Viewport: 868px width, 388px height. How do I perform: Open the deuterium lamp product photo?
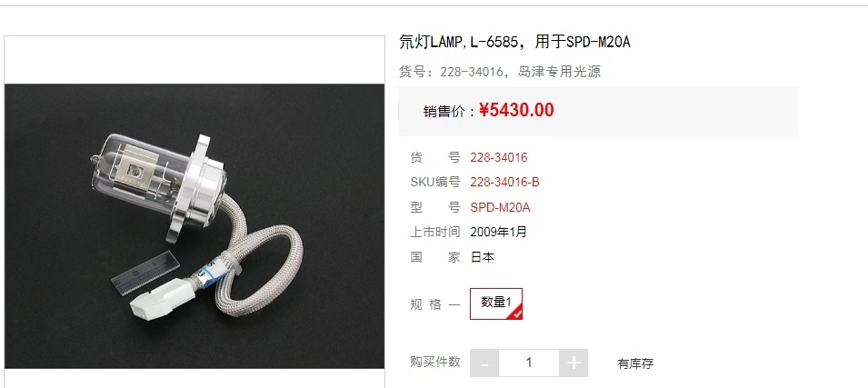coord(195,226)
